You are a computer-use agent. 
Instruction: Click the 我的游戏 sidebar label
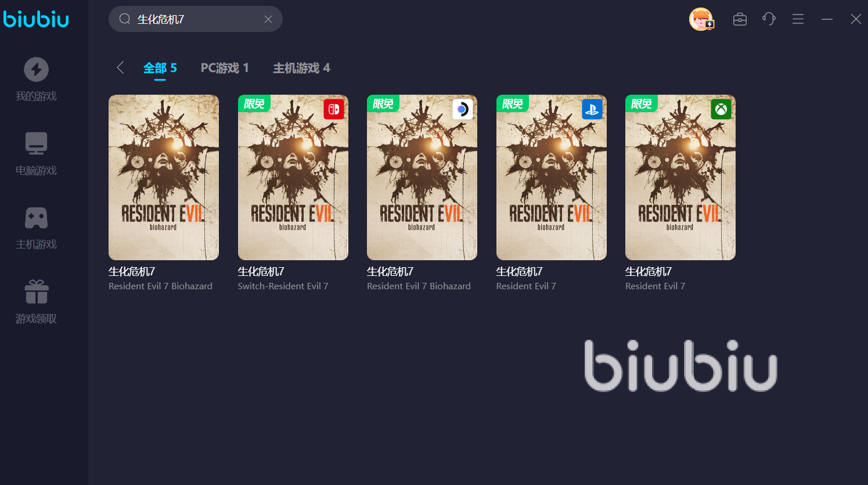36,96
